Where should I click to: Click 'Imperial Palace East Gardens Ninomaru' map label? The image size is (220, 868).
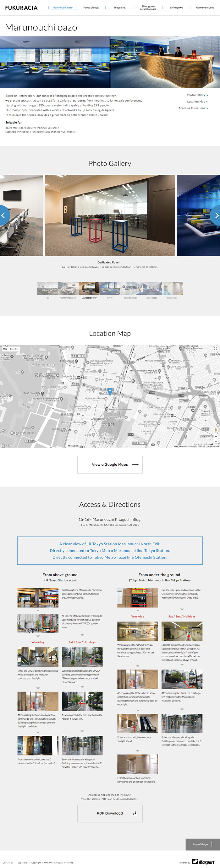[33, 357]
